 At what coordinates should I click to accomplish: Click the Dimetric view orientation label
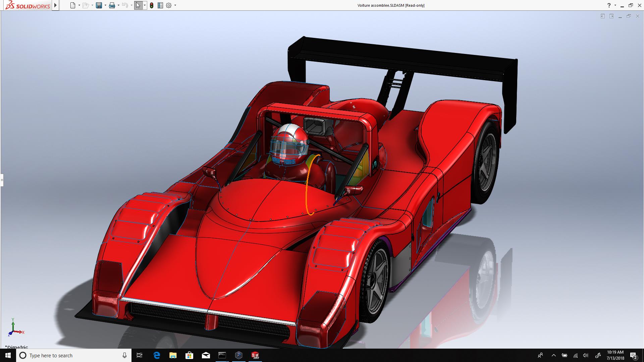(17, 347)
